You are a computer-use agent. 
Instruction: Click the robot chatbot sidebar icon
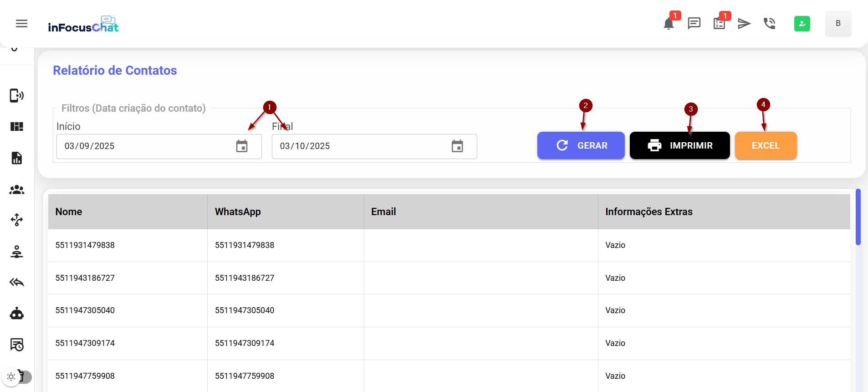(17, 314)
